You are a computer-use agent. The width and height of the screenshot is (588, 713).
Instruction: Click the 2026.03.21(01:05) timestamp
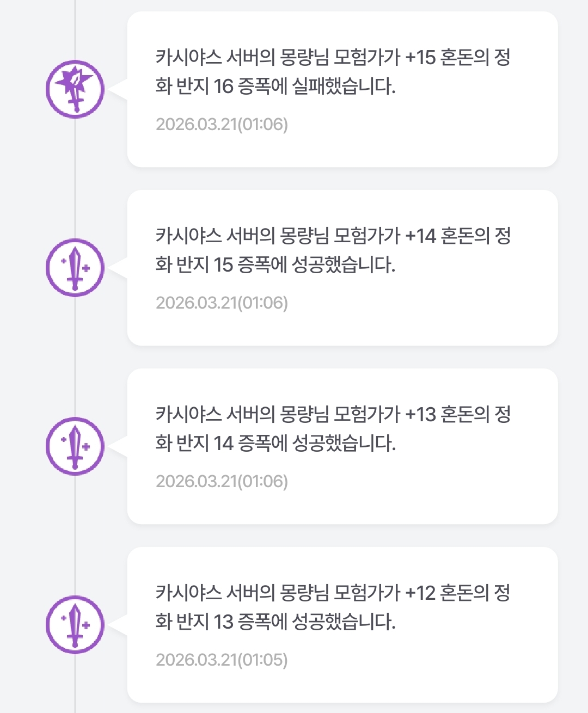222,660
